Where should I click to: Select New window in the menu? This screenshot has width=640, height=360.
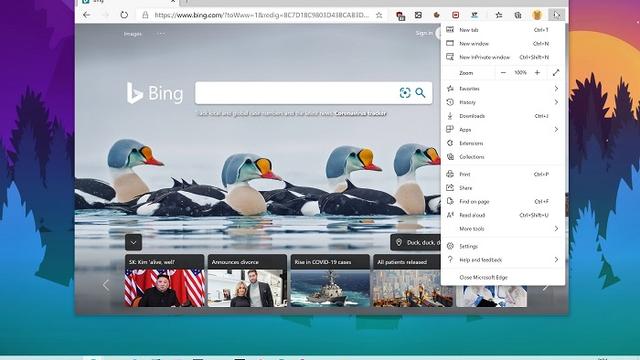(503, 43)
